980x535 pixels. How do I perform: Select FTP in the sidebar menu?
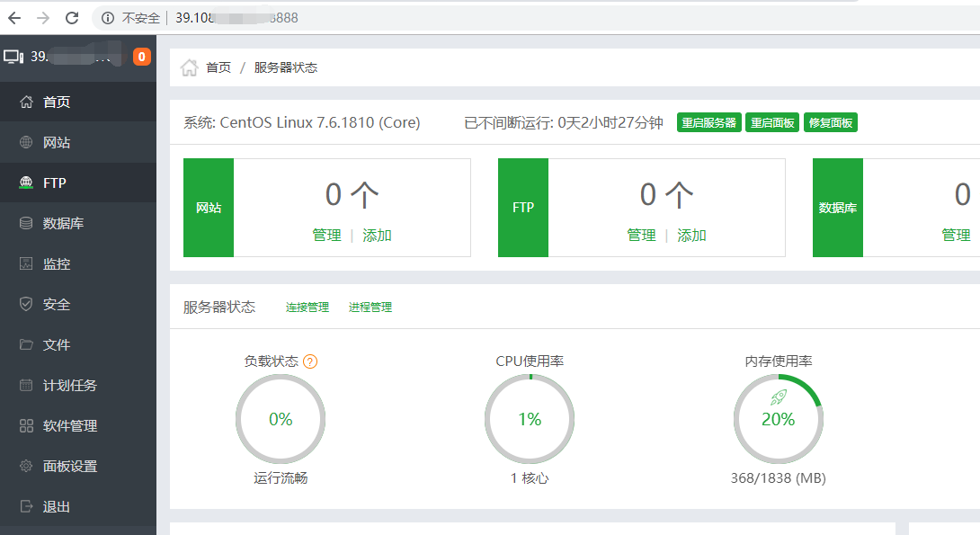[78, 183]
